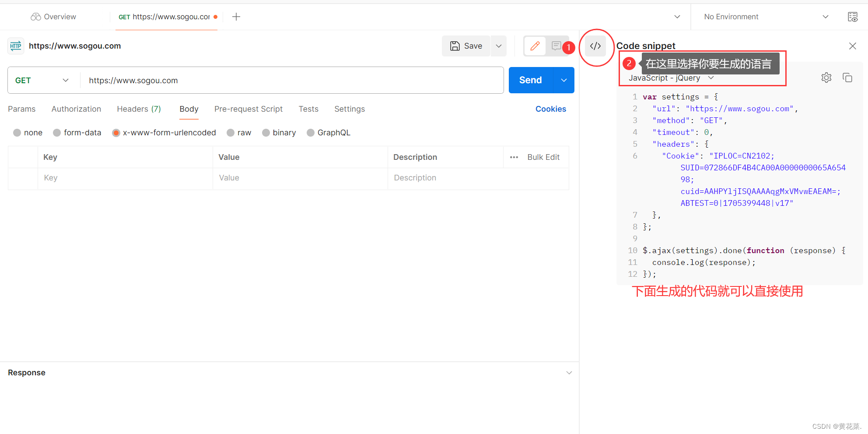Viewport: 868px width, 434px height.
Task: Open the No Environment dropdown
Action: [x=766, y=17]
